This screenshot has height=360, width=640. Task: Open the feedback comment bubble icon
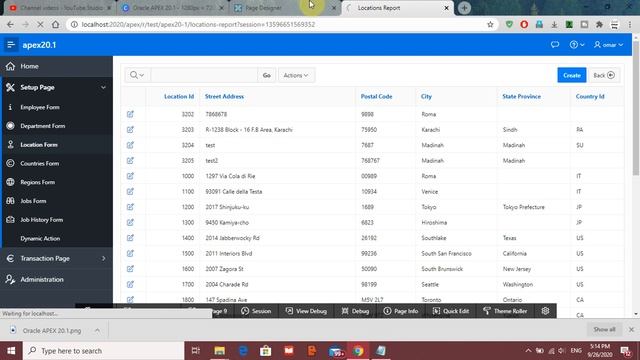(x=555, y=44)
